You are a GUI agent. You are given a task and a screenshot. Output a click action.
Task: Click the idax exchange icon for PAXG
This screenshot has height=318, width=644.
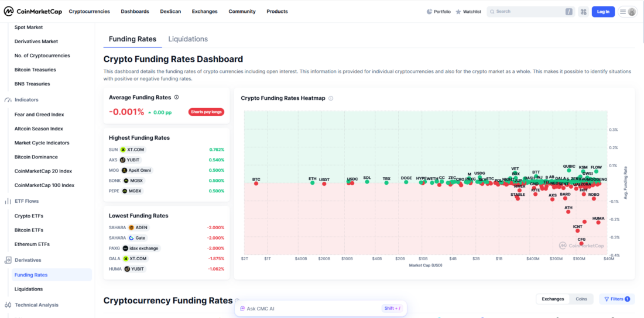[x=126, y=248]
